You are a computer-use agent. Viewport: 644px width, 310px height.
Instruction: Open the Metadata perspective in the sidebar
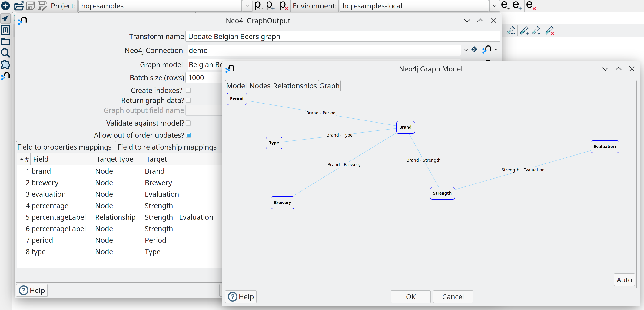click(x=5, y=30)
